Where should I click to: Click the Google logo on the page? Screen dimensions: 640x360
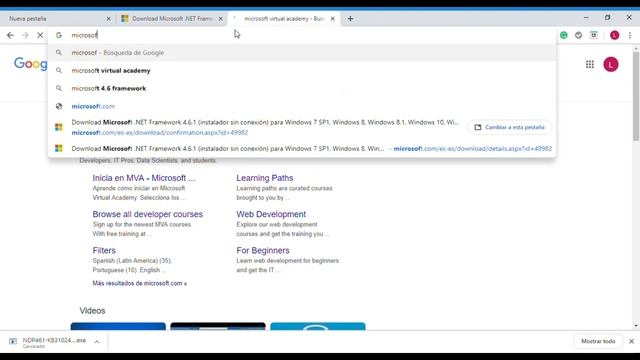(x=31, y=64)
